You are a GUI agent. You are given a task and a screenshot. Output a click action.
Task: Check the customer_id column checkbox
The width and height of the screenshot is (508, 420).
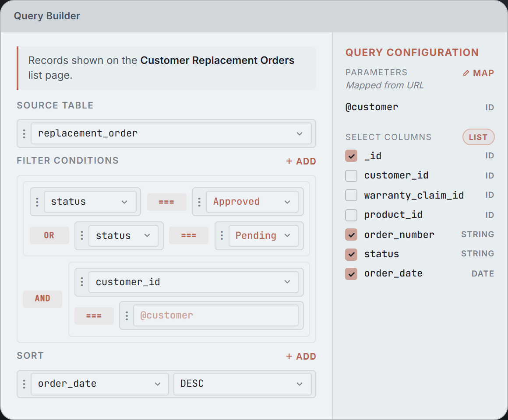click(351, 176)
